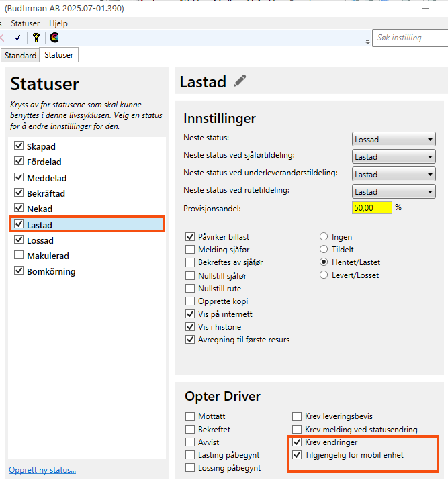Click the colorful circle toolbar icon
This screenshot has width=448, height=482.
(x=54, y=38)
